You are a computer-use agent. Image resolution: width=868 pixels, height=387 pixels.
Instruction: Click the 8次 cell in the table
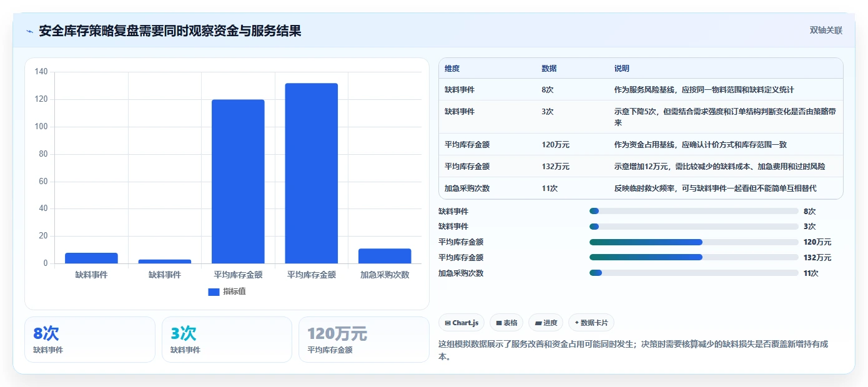click(x=548, y=90)
